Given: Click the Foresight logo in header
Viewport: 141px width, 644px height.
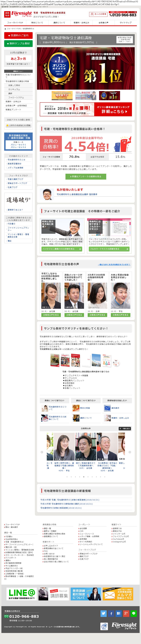Looking at the screenshot, I should (x=21, y=14).
